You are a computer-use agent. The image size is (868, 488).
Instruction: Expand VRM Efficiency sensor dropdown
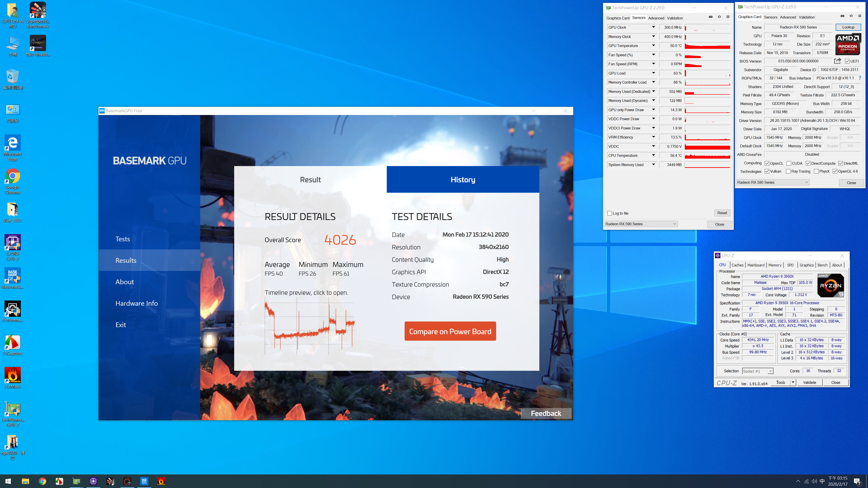(653, 137)
